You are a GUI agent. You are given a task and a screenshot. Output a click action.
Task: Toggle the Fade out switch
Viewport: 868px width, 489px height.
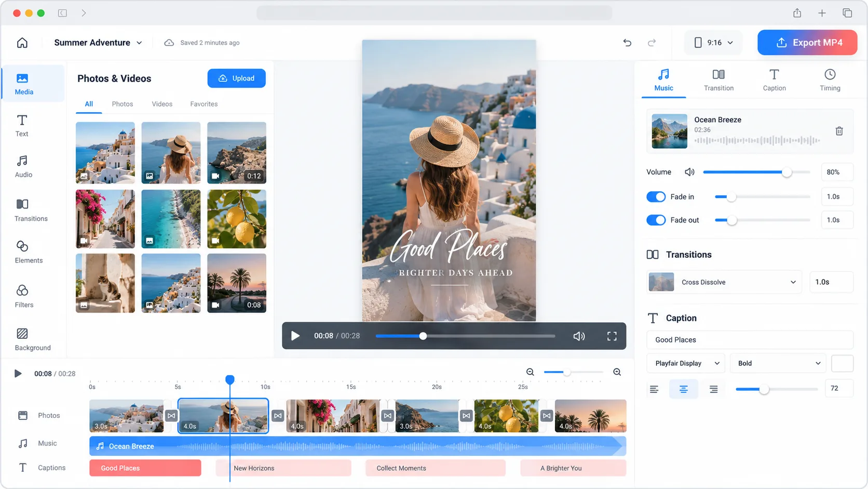coord(656,220)
